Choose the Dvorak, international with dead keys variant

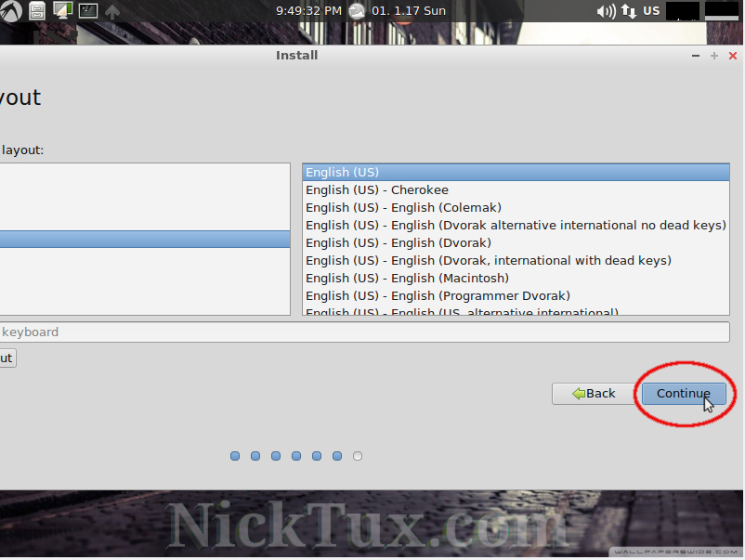click(488, 261)
